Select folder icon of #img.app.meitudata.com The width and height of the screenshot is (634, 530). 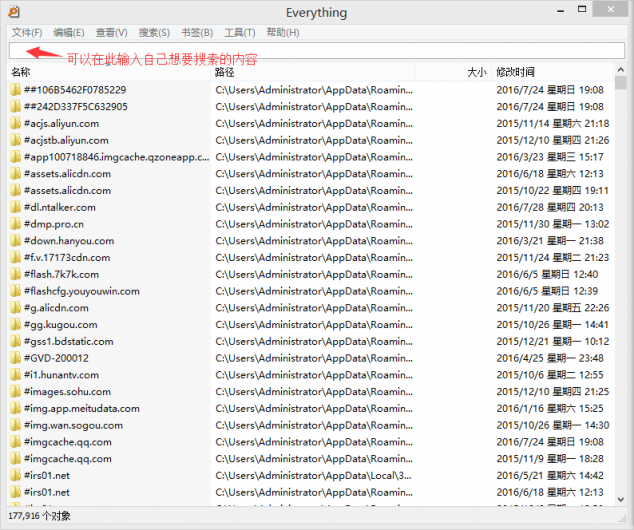click(15, 409)
